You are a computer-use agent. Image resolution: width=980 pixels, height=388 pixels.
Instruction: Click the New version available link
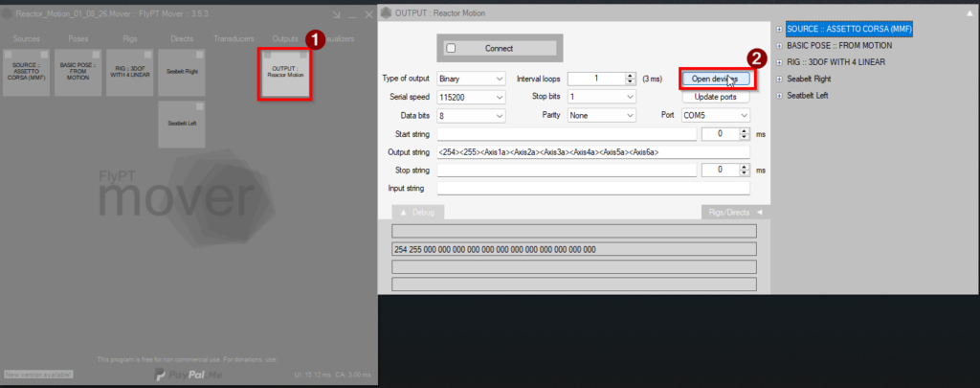(x=38, y=375)
